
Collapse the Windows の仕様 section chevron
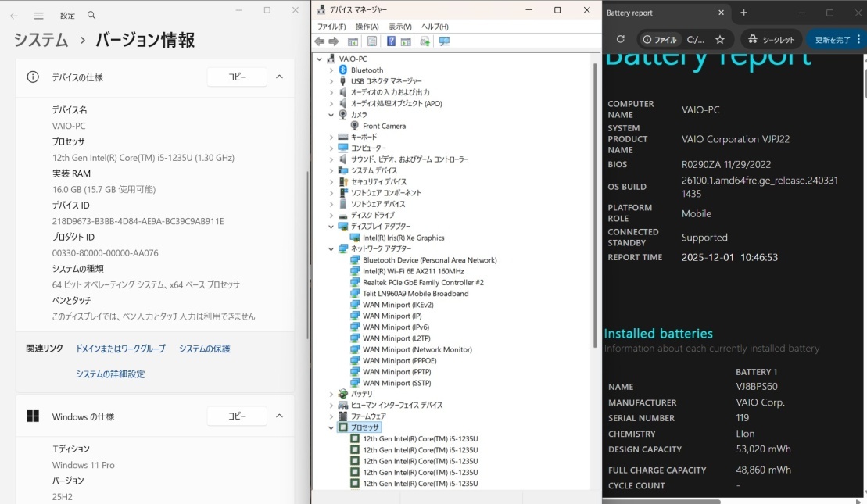pos(279,416)
